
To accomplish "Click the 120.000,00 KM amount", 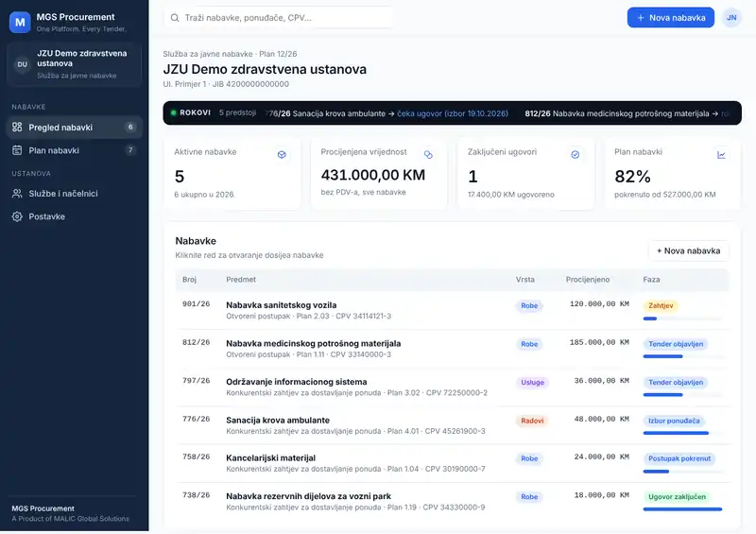I will coord(599,304).
